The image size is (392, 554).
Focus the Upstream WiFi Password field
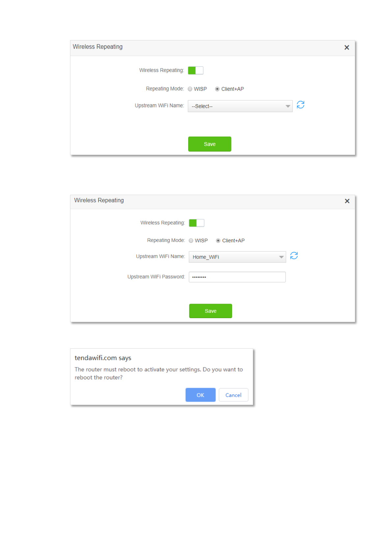(x=237, y=277)
